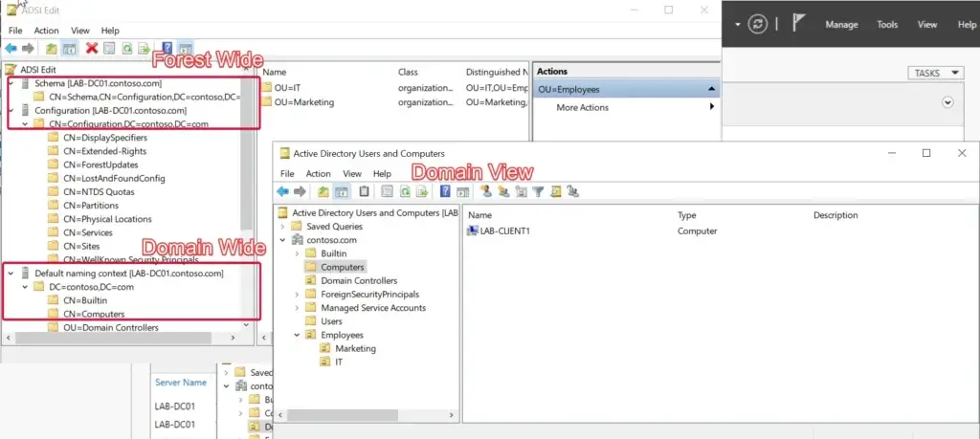
Task: Collapse the Employees organizational unit
Action: 298,336
